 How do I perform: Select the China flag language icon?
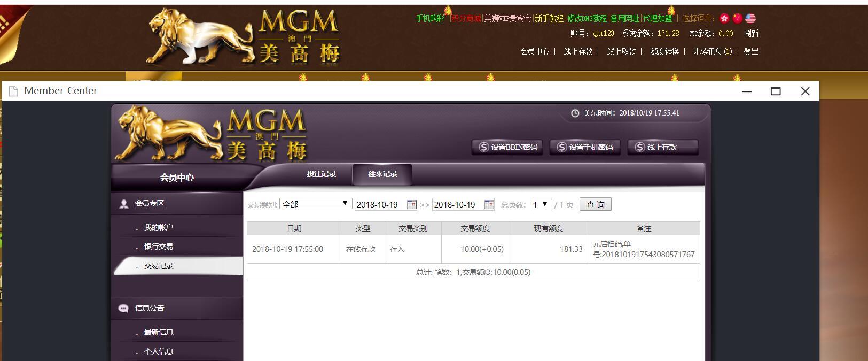tap(738, 19)
